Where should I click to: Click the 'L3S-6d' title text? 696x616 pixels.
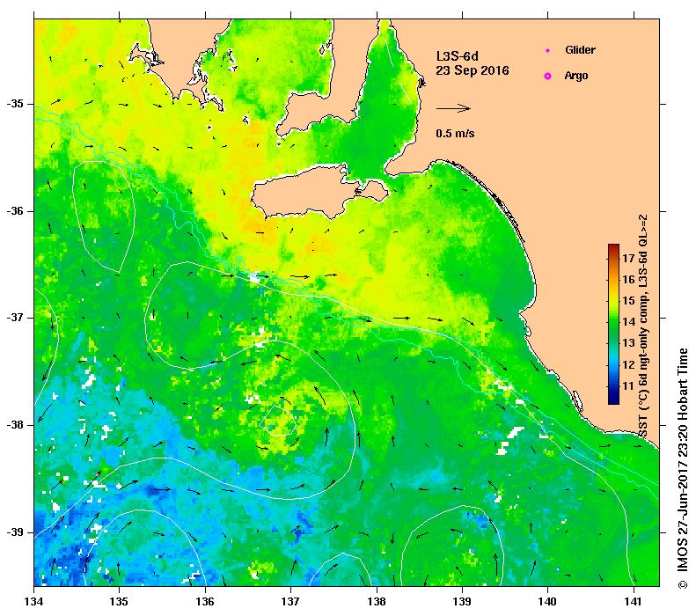[458, 56]
